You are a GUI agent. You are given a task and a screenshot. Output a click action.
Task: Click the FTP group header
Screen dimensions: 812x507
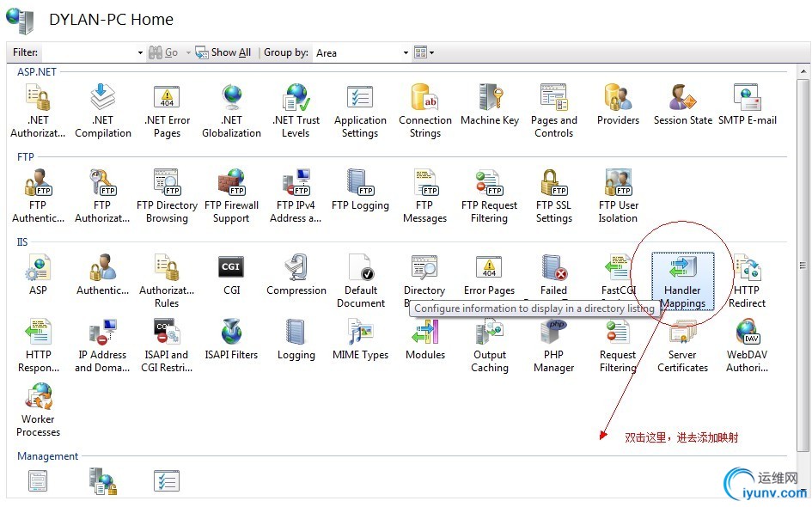tap(26, 157)
